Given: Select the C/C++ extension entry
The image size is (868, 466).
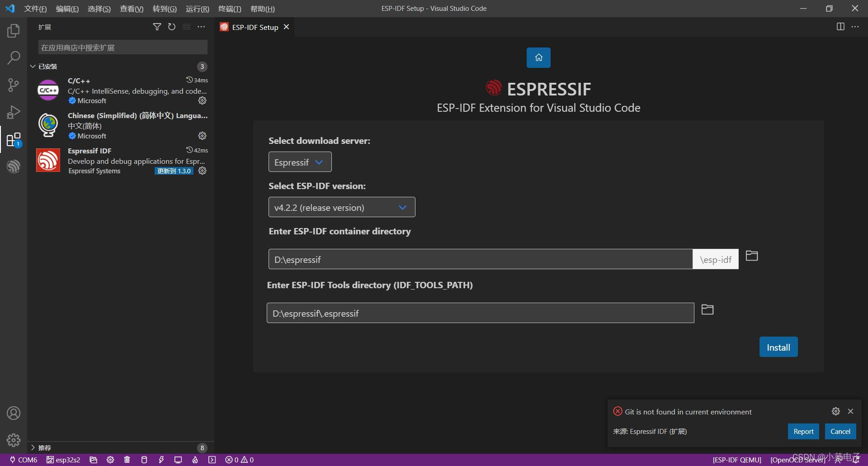Looking at the screenshot, I should tap(121, 90).
